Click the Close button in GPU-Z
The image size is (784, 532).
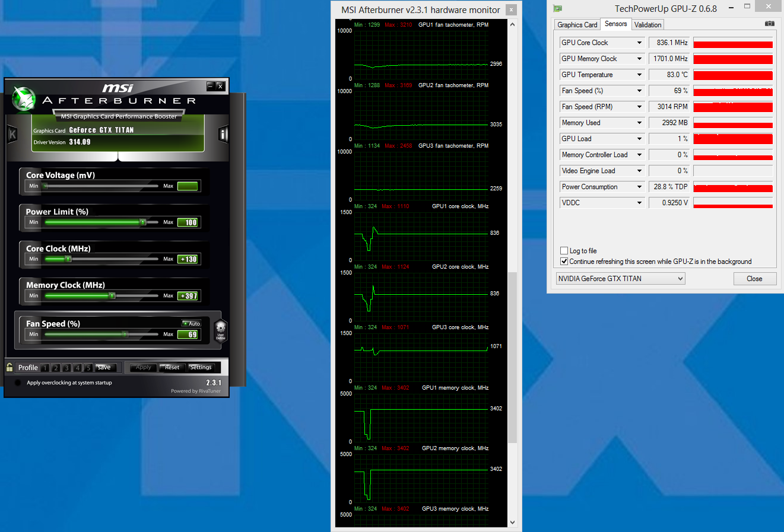[x=754, y=279]
